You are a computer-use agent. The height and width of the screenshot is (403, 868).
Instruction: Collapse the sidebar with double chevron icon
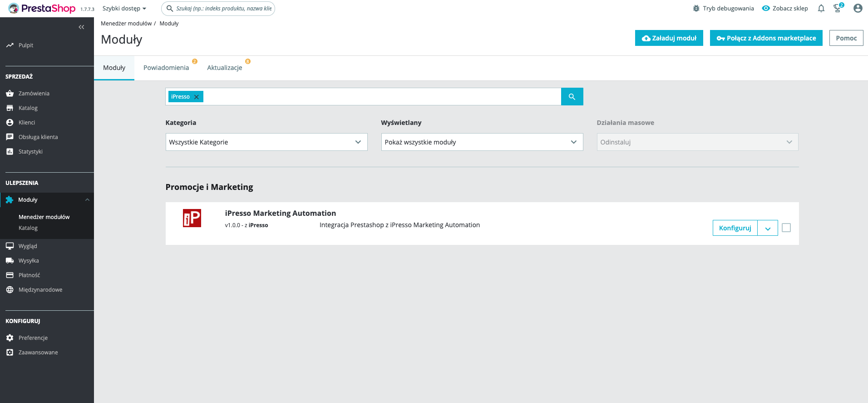pyautogui.click(x=81, y=27)
